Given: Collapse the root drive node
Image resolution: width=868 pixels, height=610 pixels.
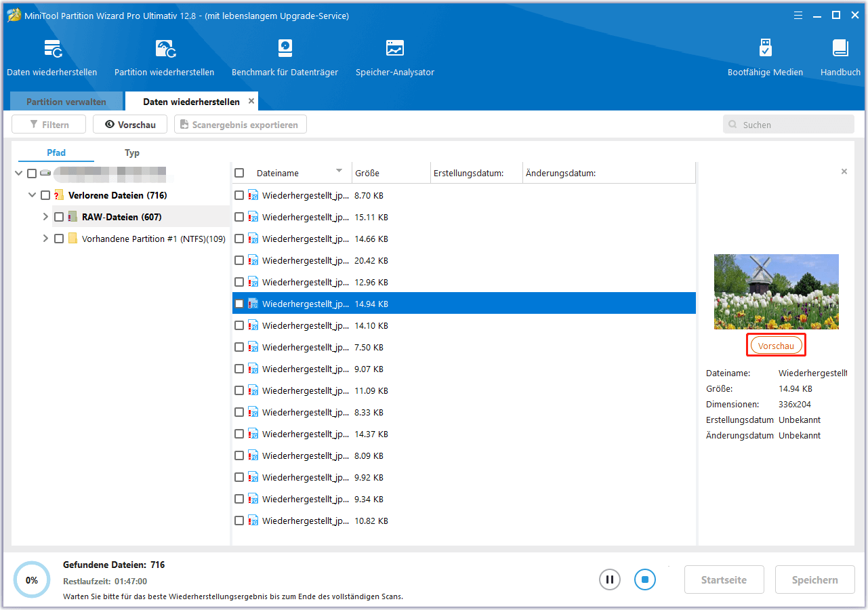Looking at the screenshot, I should click(18, 174).
